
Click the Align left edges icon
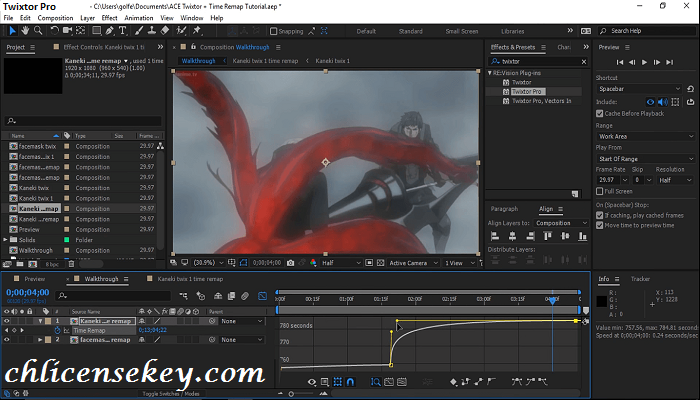point(495,236)
